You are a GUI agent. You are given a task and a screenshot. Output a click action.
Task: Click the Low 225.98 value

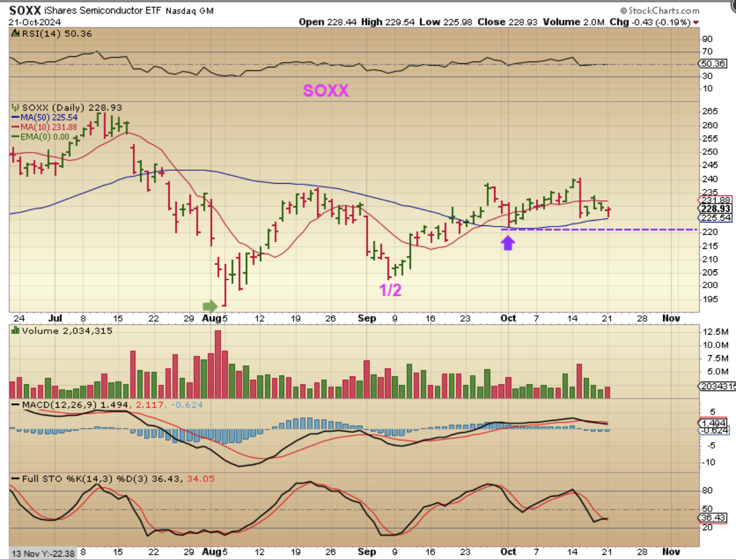(446, 22)
